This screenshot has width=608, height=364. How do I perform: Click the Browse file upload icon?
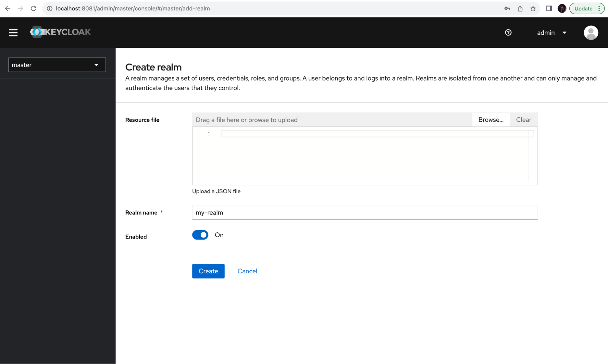pyautogui.click(x=490, y=120)
